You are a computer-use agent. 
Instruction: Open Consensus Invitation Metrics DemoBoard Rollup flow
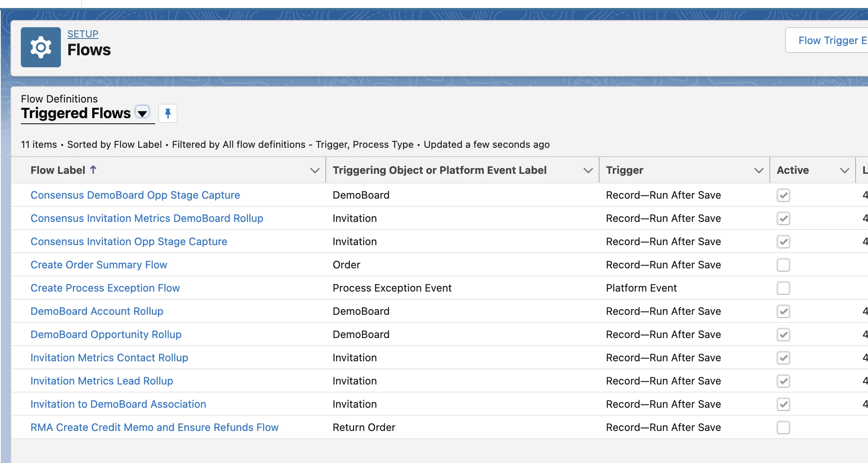(147, 218)
